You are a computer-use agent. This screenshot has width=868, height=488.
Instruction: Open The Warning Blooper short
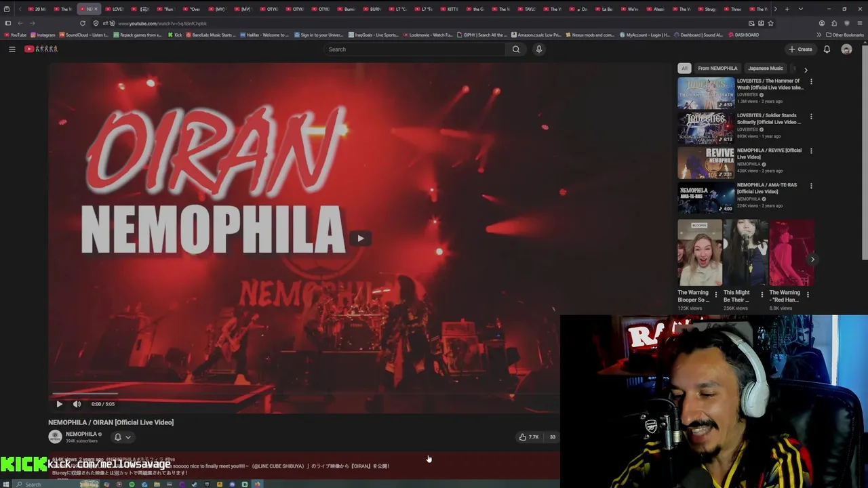(x=699, y=253)
